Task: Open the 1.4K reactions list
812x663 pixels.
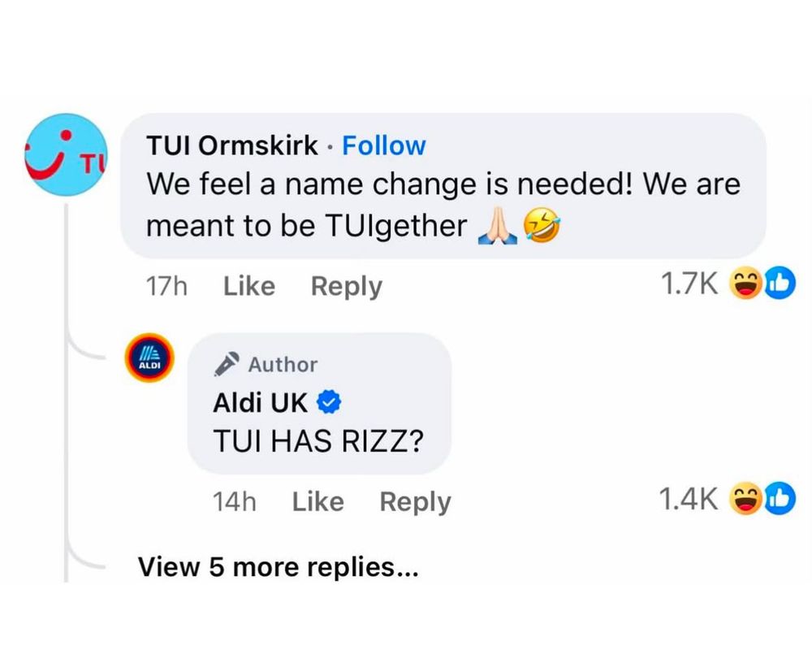Action: pos(689,499)
